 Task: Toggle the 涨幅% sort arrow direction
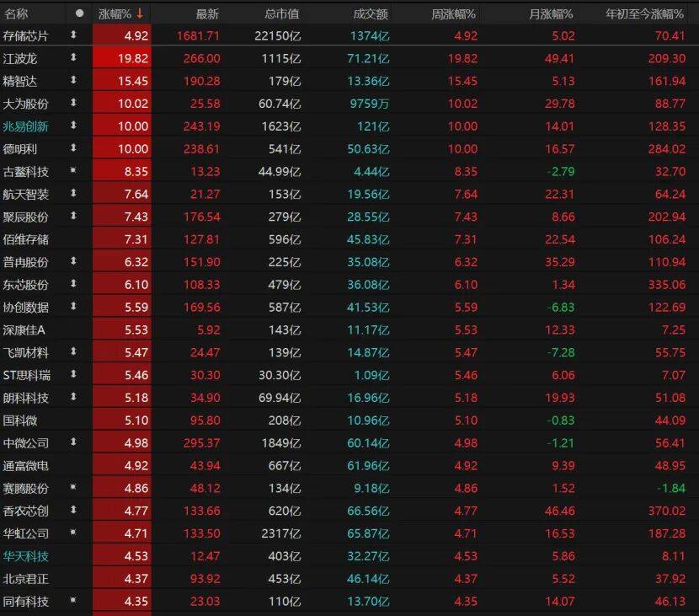point(139,13)
